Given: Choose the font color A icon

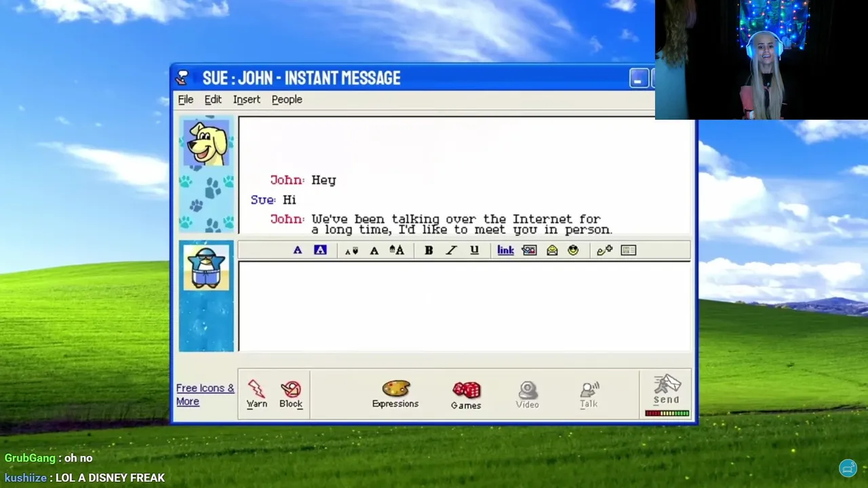Looking at the screenshot, I should coord(297,250).
